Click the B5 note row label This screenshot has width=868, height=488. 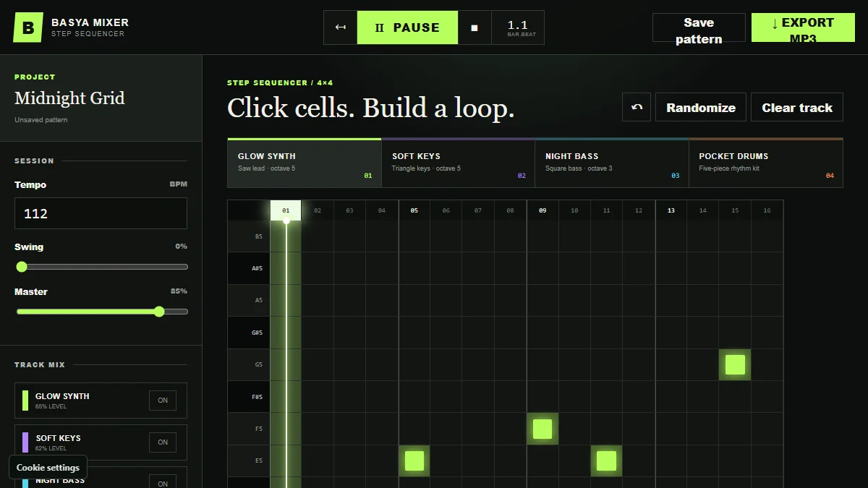point(249,236)
